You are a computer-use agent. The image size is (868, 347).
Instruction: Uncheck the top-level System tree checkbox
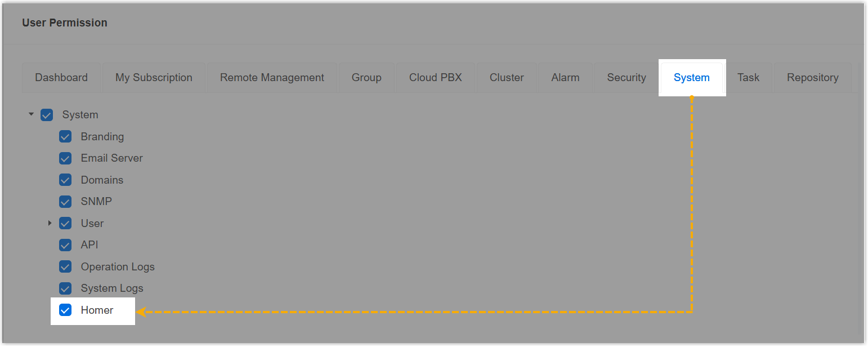pyautogui.click(x=47, y=115)
